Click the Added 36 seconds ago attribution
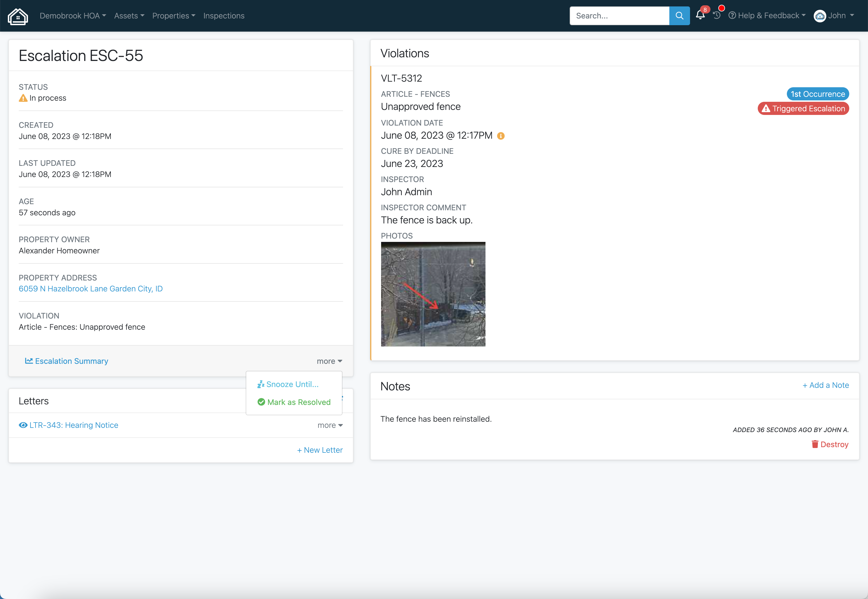The image size is (868, 599). pos(791,430)
